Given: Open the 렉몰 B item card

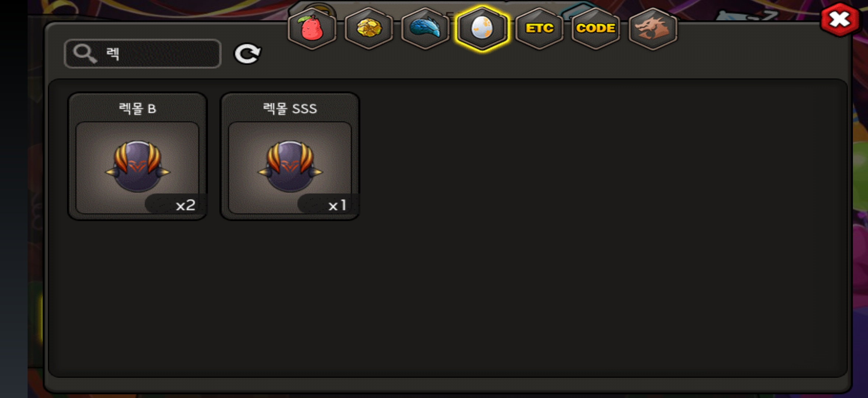Looking at the screenshot, I should click(137, 156).
